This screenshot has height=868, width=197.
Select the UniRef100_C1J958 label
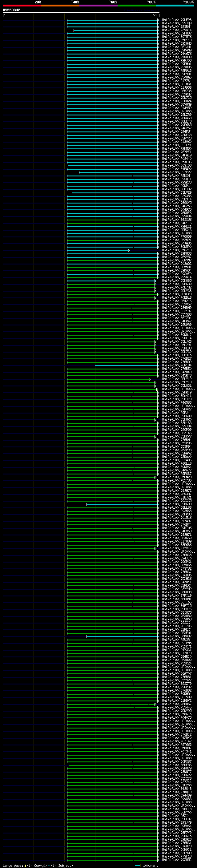click(177, 88)
